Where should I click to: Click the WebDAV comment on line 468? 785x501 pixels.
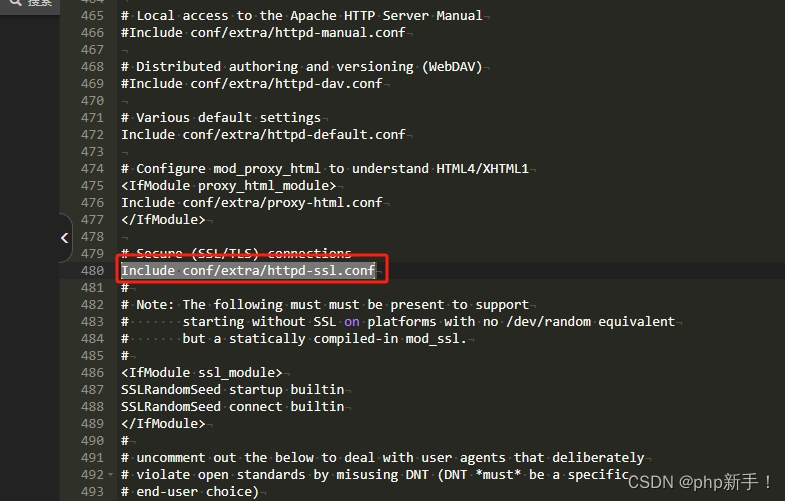tap(301, 67)
